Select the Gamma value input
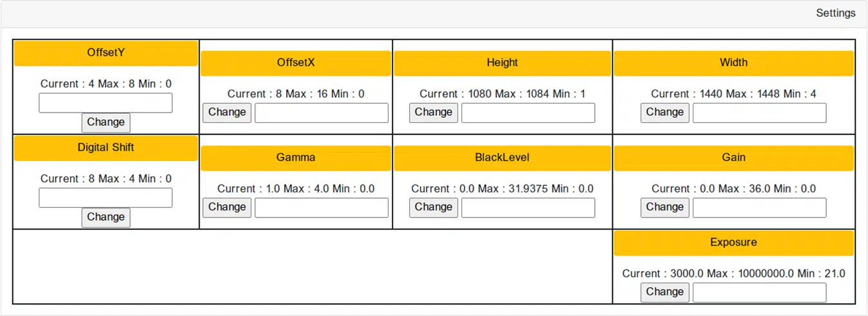This screenshot has width=868, height=316. click(x=322, y=207)
